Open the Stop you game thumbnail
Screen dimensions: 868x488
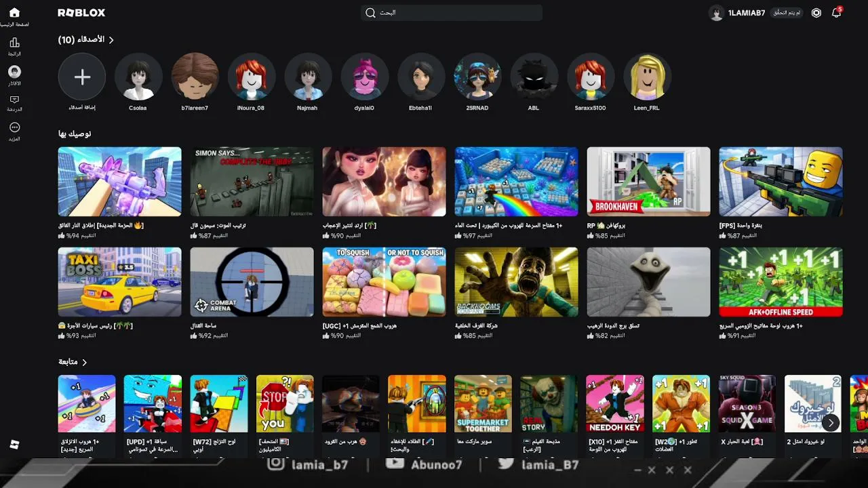pyautogui.click(x=285, y=404)
